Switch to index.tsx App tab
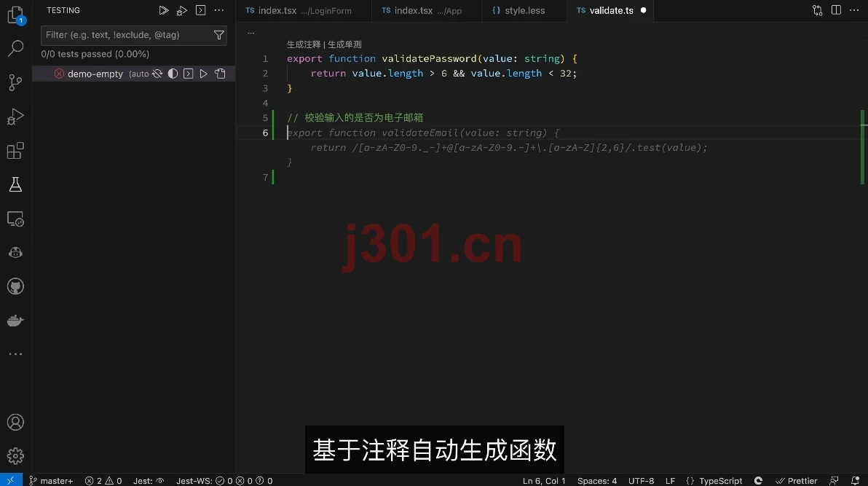The width and height of the screenshot is (868, 486). 426,10
